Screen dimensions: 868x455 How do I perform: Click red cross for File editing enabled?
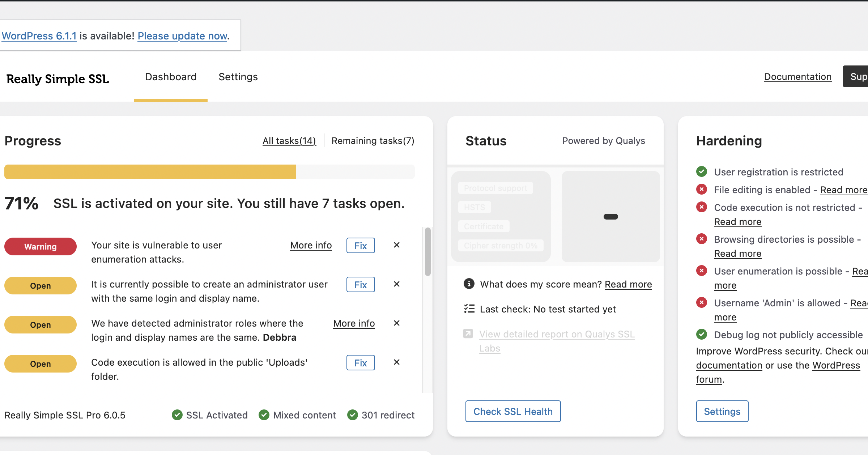coord(702,189)
